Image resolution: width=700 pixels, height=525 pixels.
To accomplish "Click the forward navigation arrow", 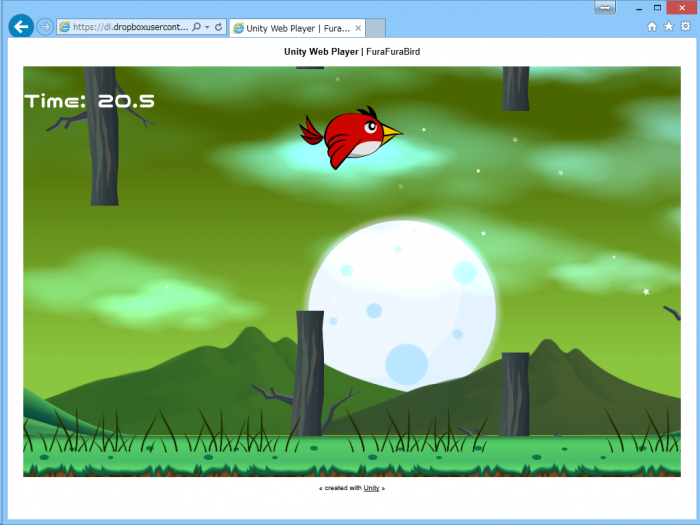I will pos(45,27).
